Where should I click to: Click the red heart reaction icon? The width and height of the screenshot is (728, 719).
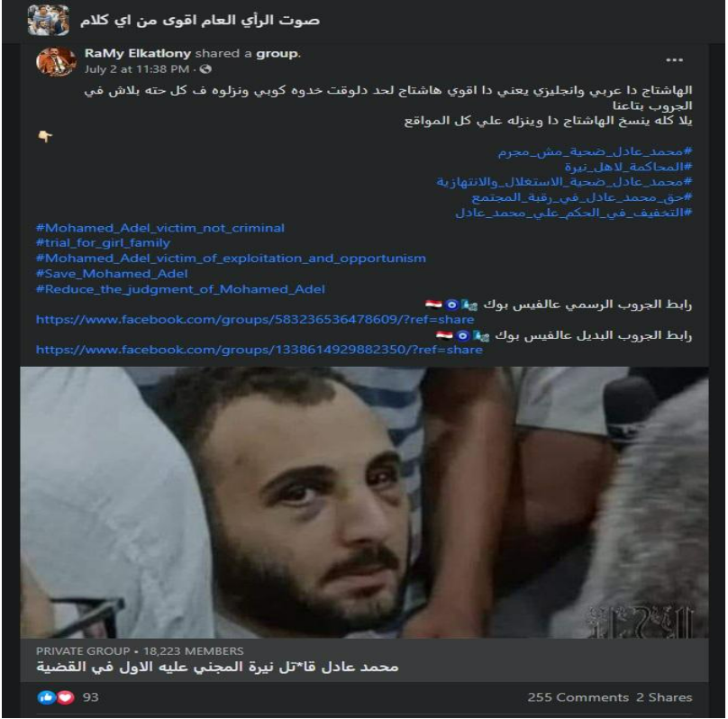point(66,697)
